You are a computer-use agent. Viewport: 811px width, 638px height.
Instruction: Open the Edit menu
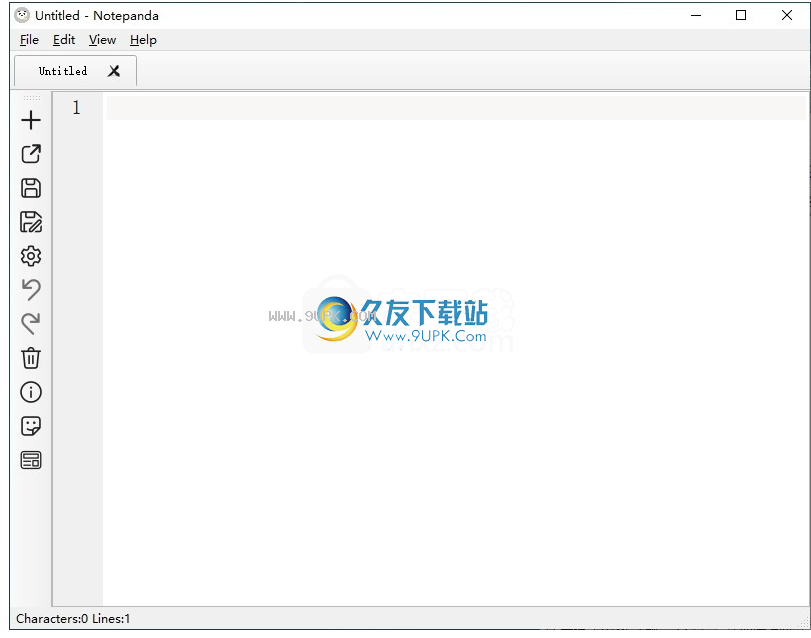click(64, 40)
